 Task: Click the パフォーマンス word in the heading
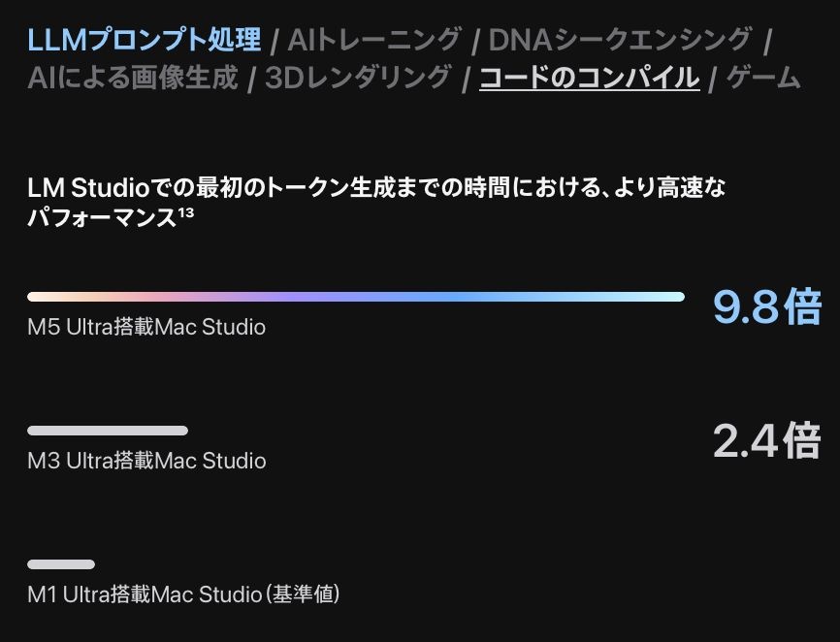[102, 217]
